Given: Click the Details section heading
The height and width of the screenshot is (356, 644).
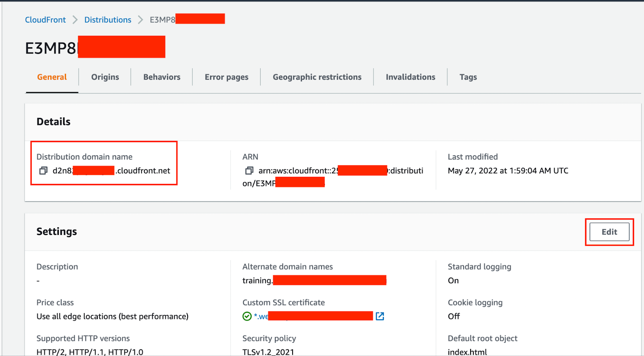Looking at the screenshot, I should click(x=54, y=121).
